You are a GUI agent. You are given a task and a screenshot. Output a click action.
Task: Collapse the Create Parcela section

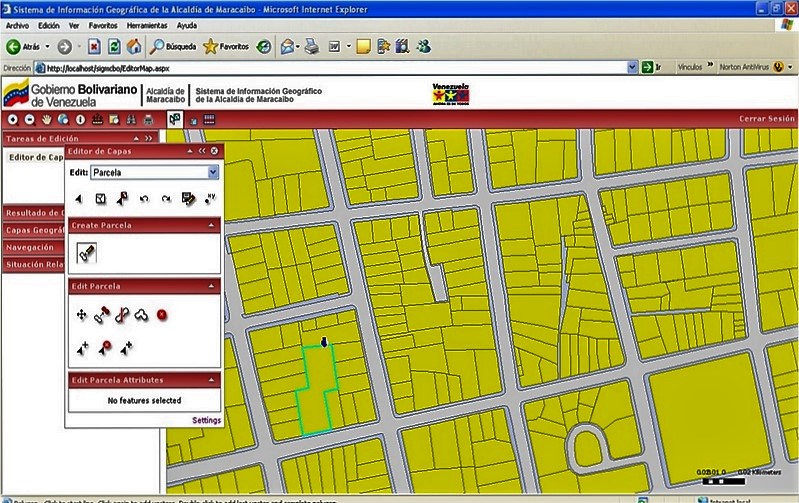click(213, 226)
